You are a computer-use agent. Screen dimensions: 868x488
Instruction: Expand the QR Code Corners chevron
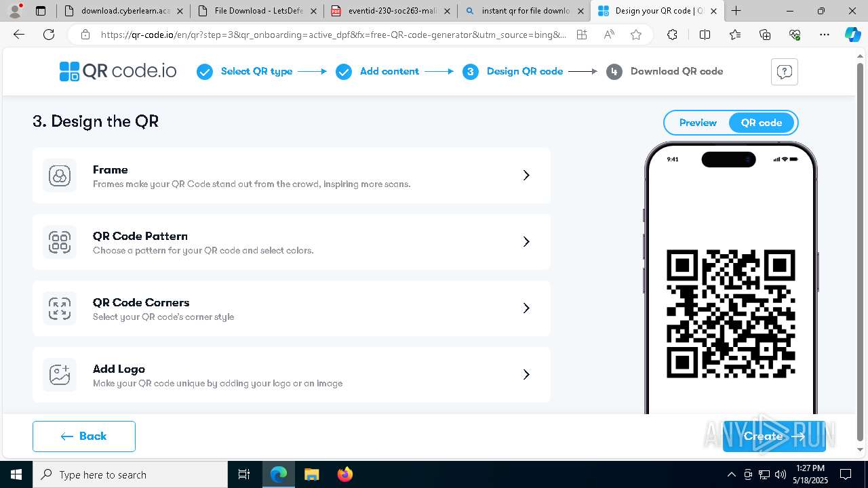click(x=526, y=308)
